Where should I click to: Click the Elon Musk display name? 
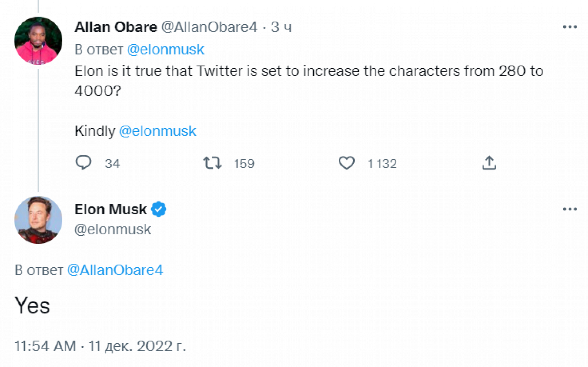[111, 209]
